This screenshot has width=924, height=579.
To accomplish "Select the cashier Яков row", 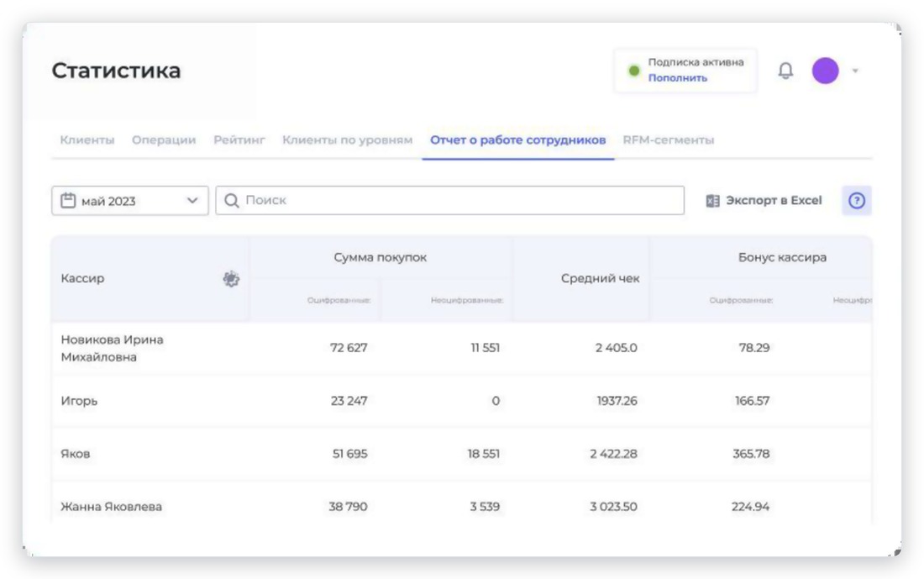I will (x=461, y=454).
